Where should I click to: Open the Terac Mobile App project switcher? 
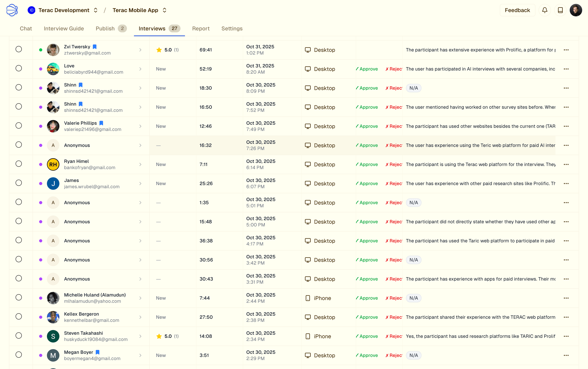click(x=165, y=10)
